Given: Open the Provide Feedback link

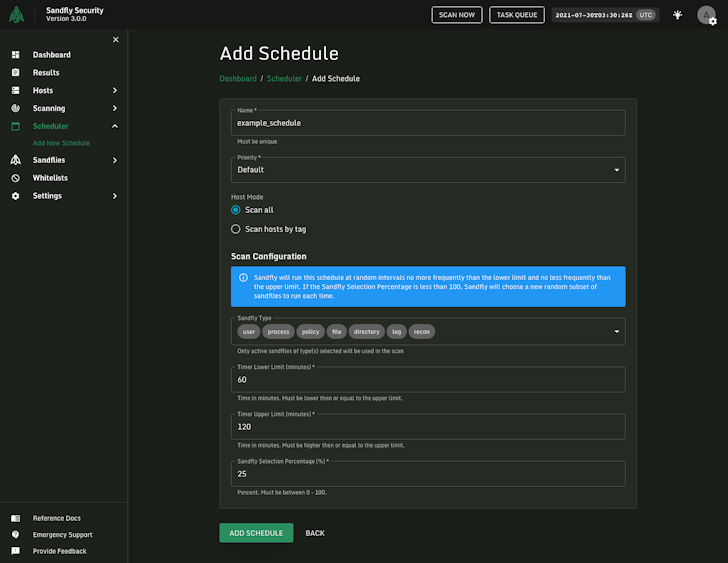Looking at the screenshot, I should [59, 551].
